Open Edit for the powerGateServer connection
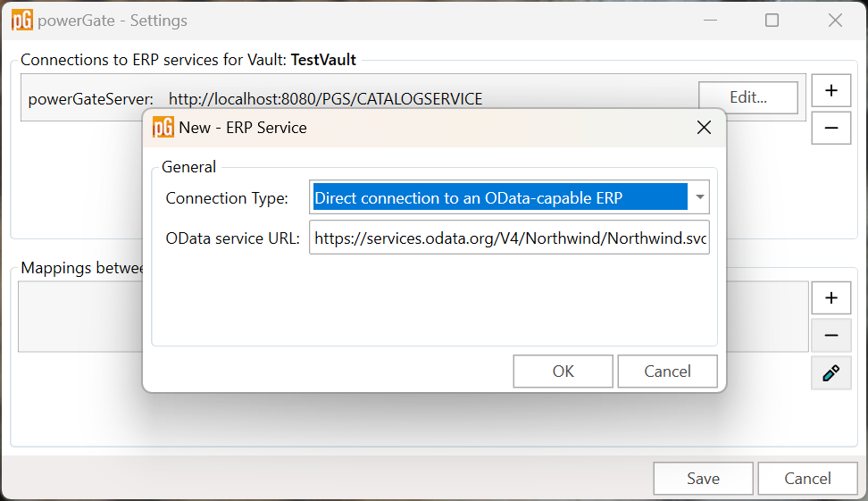 748,97
